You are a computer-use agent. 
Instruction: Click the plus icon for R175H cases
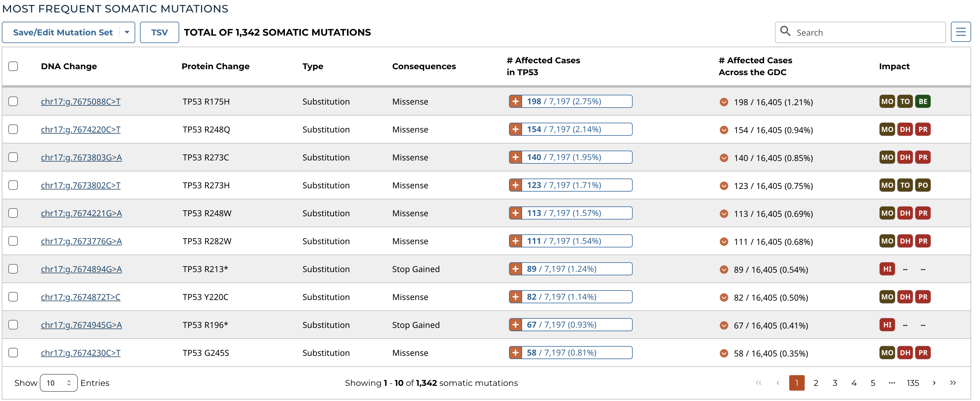[516, 102]
